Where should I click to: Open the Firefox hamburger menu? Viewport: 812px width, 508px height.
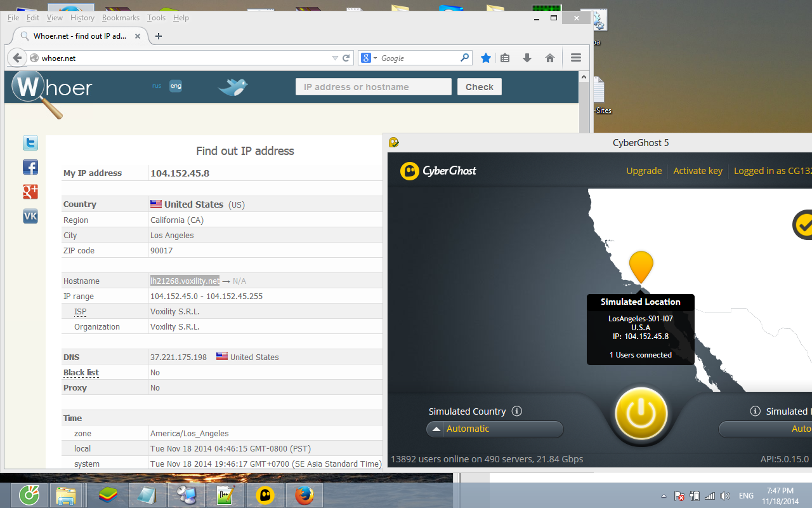[x=576, y=58]
